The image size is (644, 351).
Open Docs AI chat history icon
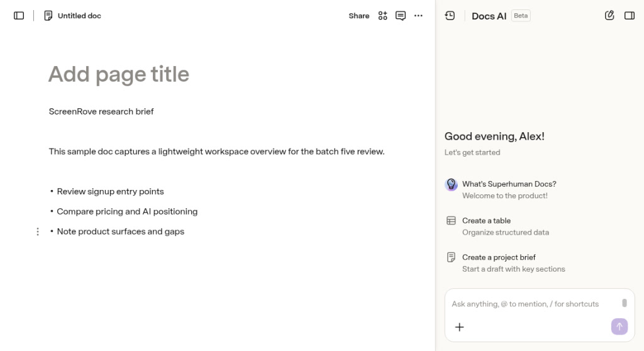click(x=450, y=16)
